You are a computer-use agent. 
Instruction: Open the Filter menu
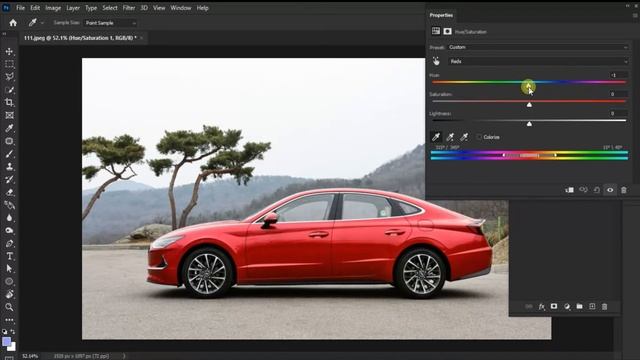click(x=129, y=8)
